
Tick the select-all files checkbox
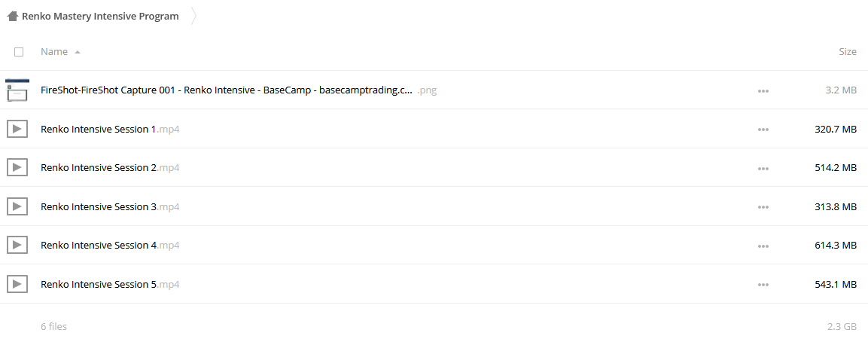tap(19, 51)
